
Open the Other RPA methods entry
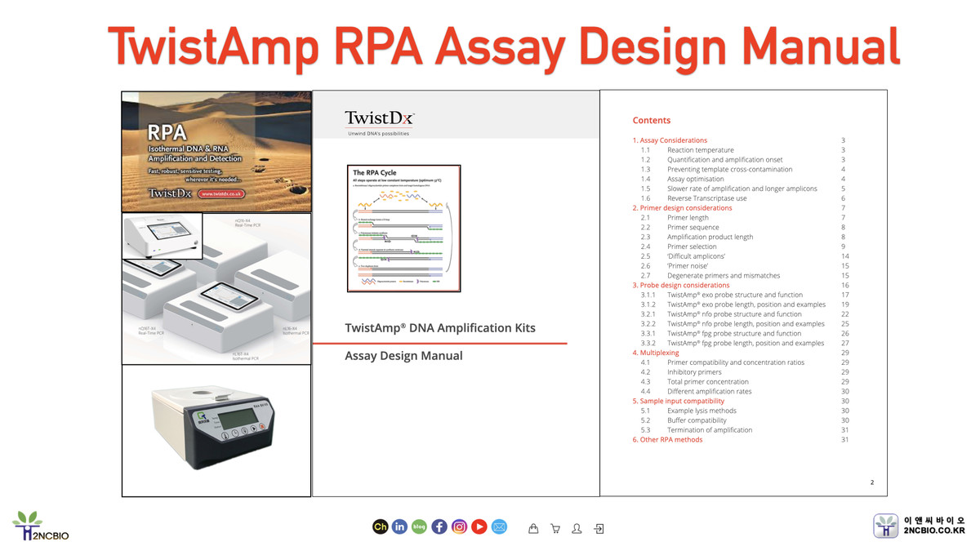pos(667,439)
